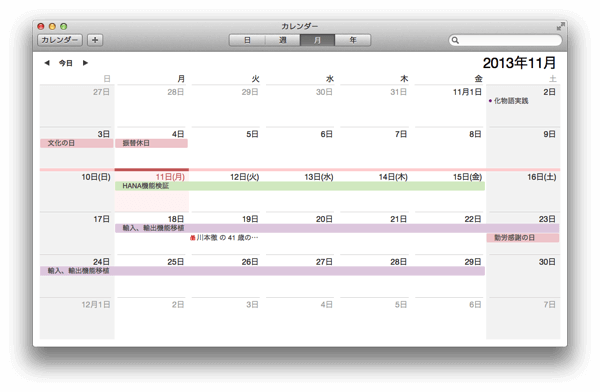This screenshot has height=392, width=600.
Task: Open the カレンダー calendars list button
Action: [x=60, y=40]
